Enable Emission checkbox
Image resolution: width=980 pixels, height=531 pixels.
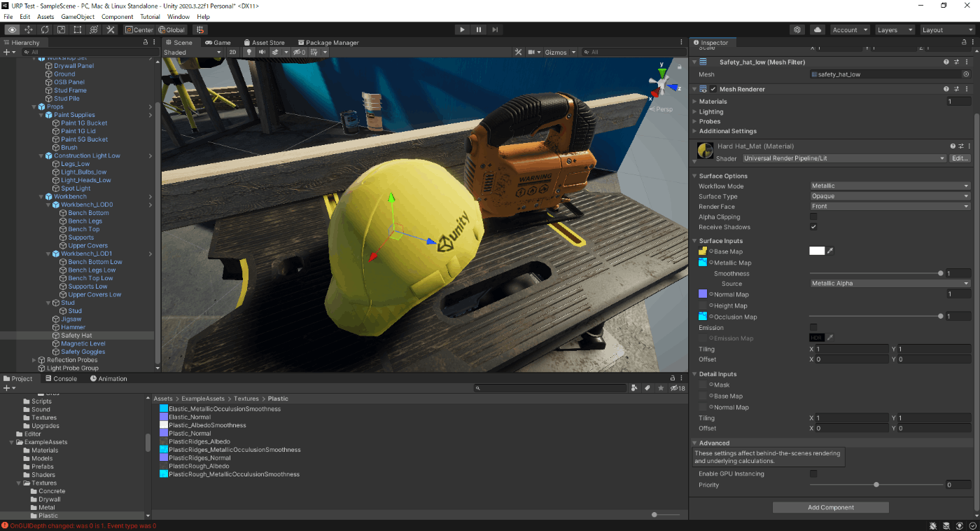coord(813,327)
